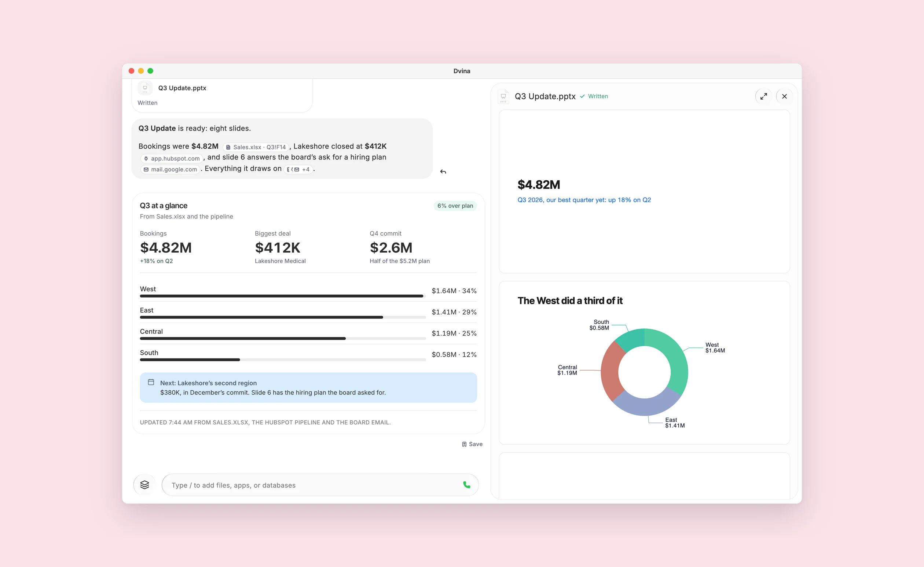The image size is (924, 567).
Task: Open the Sales.xlsx · Q3!F14 source chip
Action: (x=256, y=147)
